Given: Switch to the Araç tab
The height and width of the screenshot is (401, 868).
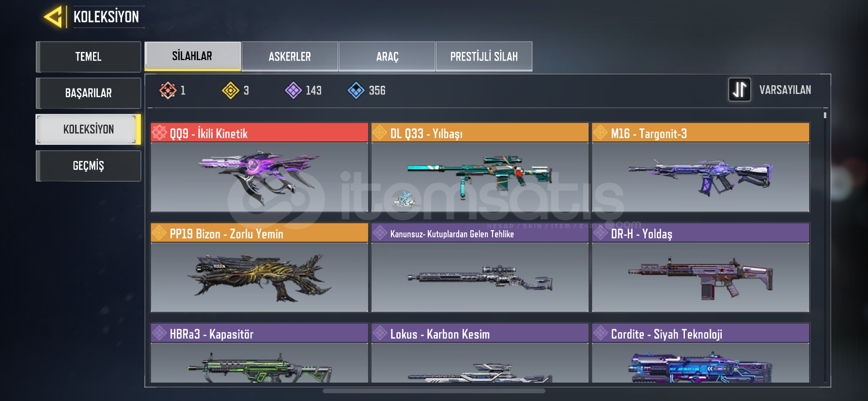Looking at the screenshot, I should pos(387,56).
